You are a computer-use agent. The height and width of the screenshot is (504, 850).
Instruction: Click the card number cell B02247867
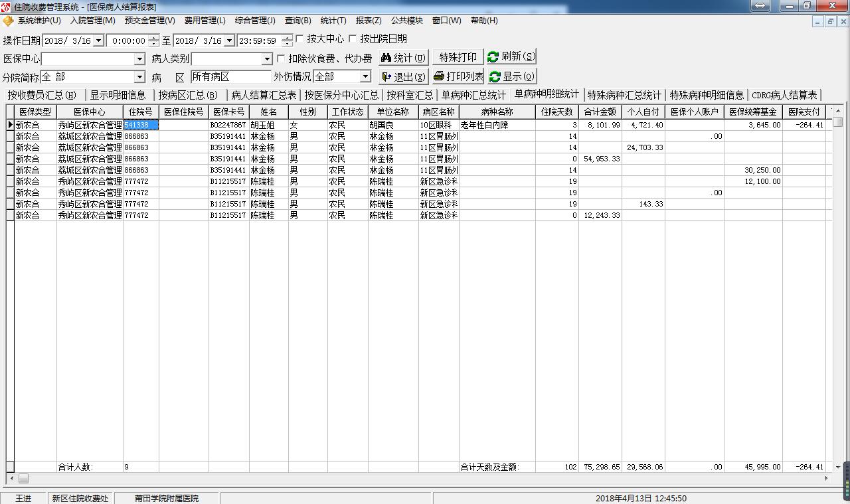click(229, 125)
